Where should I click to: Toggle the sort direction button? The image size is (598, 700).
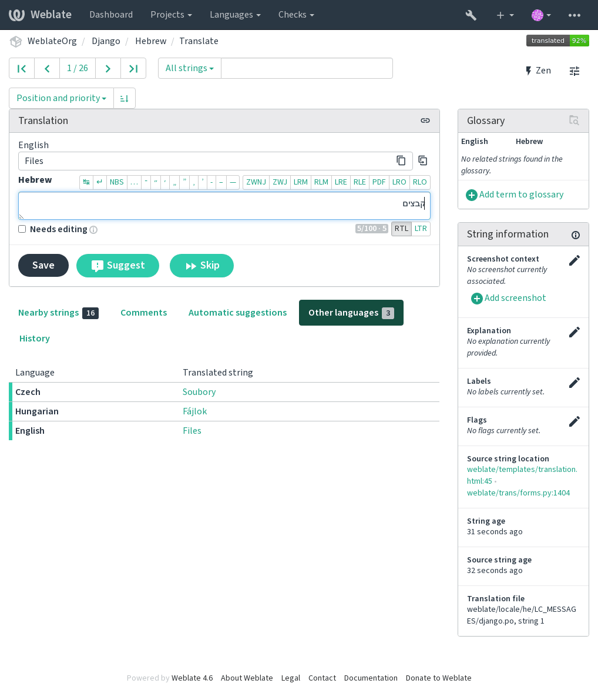pyautogui.click(x=125, y=98)
